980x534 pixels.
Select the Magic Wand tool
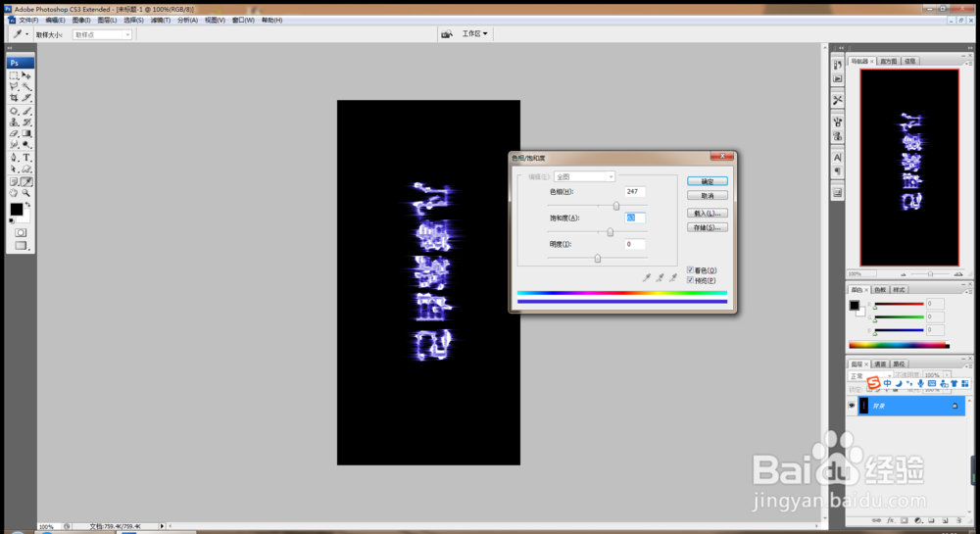[x=26, y=87]
